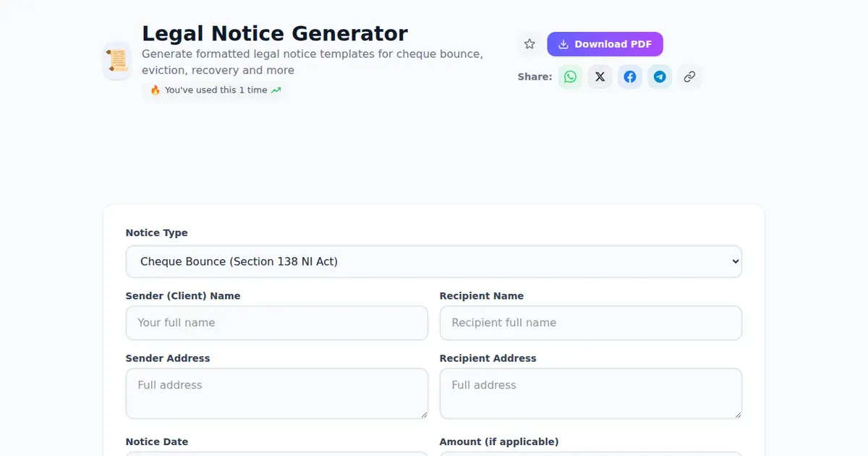Image resolution: width=868 pixels, height=456 pixels.
Task: Share on X (Twitter) icon
Action: pos(600,77)
